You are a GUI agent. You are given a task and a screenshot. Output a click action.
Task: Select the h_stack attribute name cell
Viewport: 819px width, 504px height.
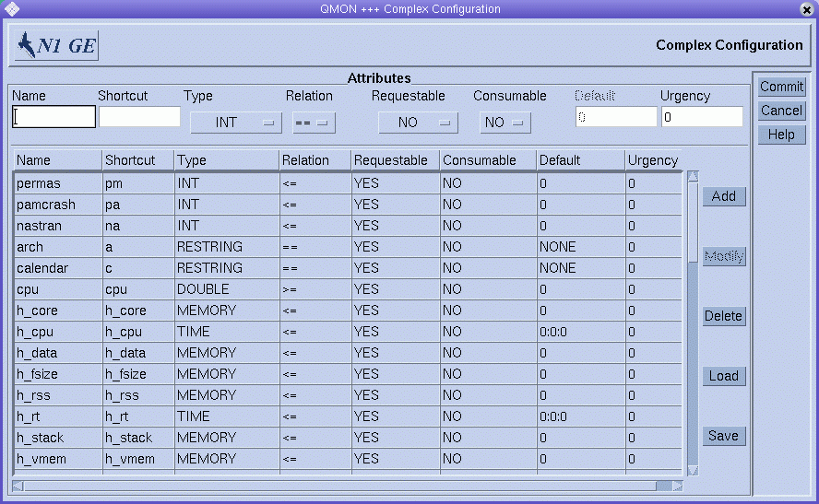pos(58,438)
